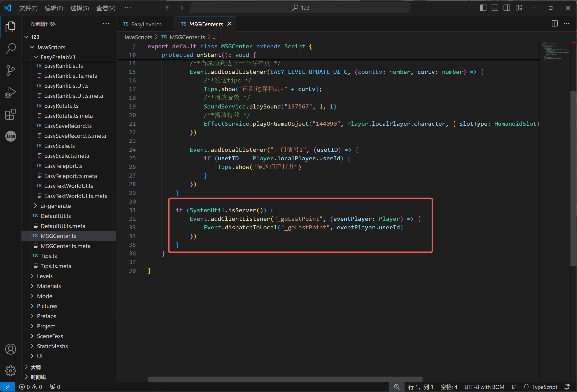Go back with the left arrow

[x=169, y=8]
